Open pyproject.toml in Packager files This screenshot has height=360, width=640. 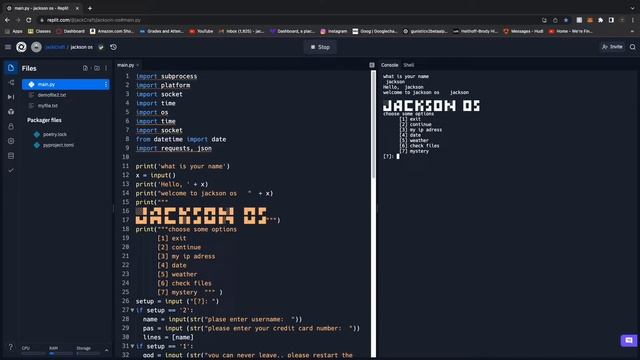pos(58,145)
